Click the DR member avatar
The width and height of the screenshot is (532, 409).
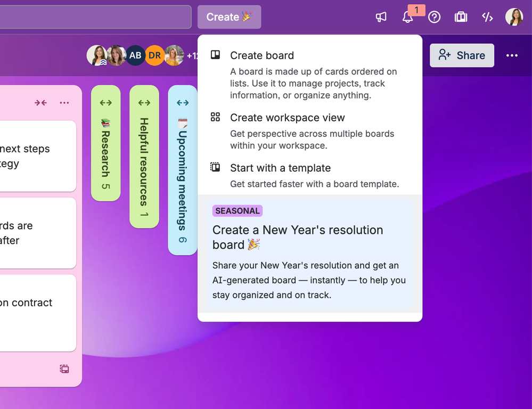pos(155,55)
